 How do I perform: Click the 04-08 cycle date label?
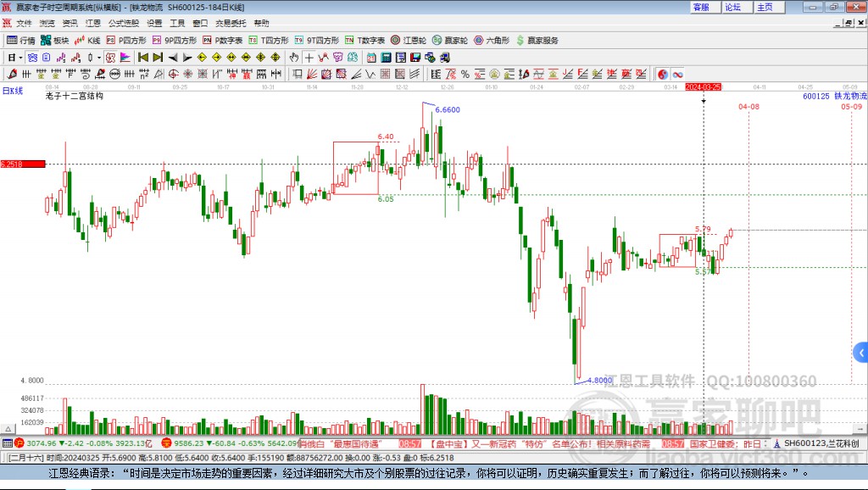(x=748, y=106)
